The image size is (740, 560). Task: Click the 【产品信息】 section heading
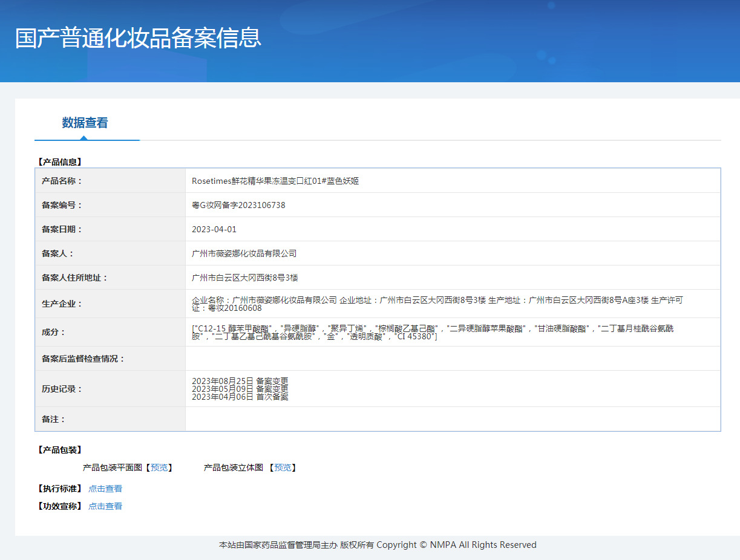(x=59, y=162)
